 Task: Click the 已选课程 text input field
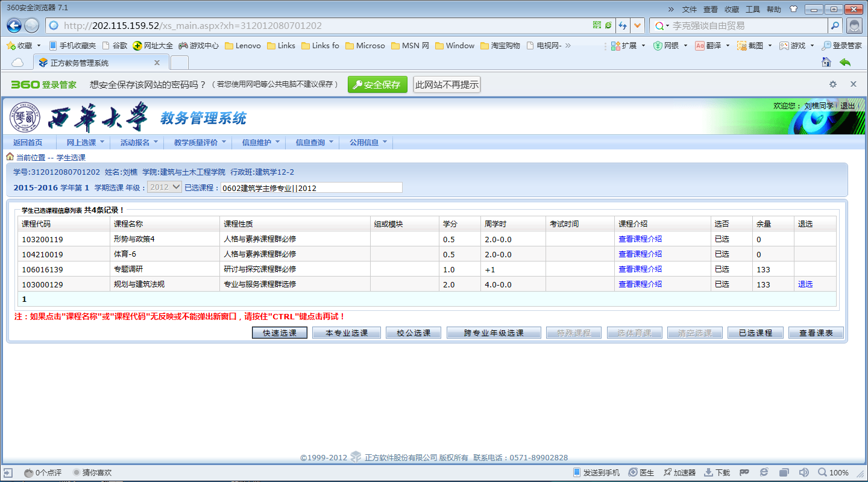tap(311, 188)
